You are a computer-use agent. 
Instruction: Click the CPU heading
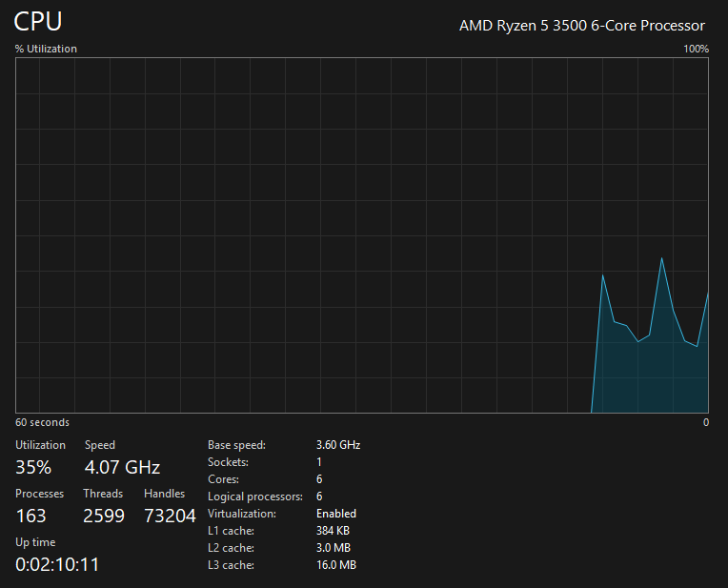37,21
